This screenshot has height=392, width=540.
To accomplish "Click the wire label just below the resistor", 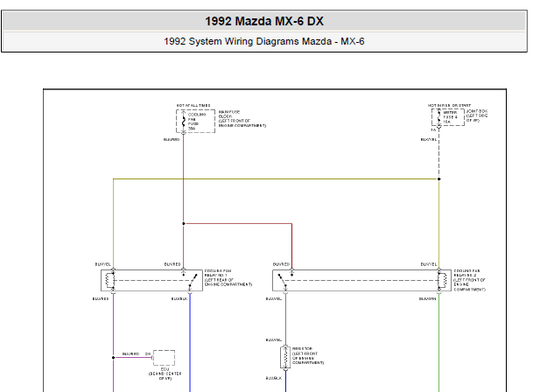I will (274, 378).
